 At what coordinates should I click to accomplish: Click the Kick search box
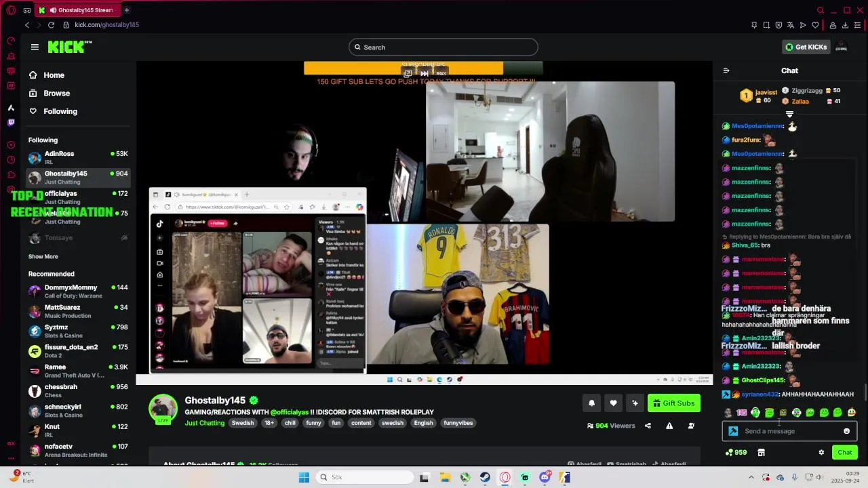pos(443,47)
